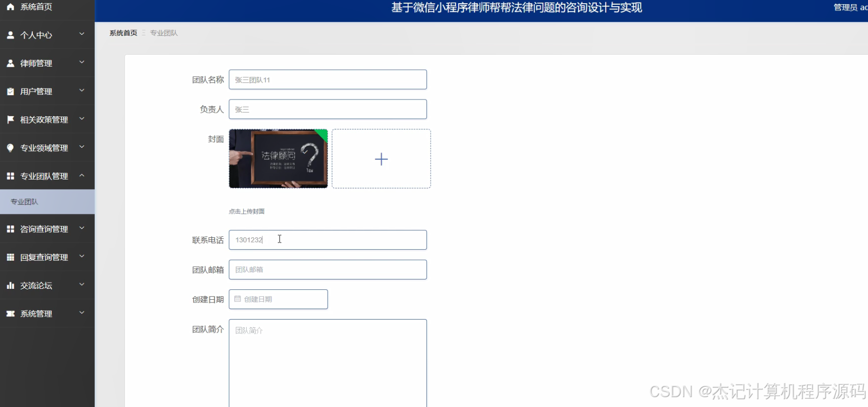Open the 系统首页 sidebar menu item
Viewport: 868px width, 407px height.
point(47,8)
